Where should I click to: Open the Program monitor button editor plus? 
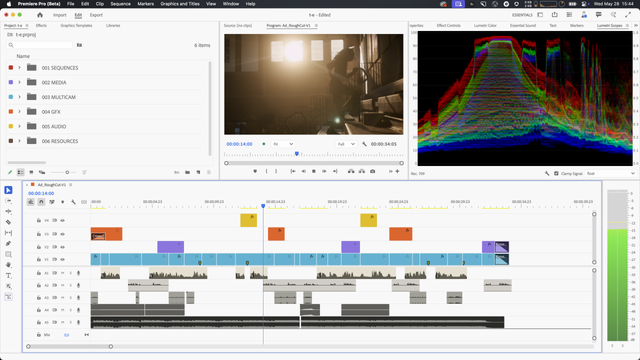point(397,171)
